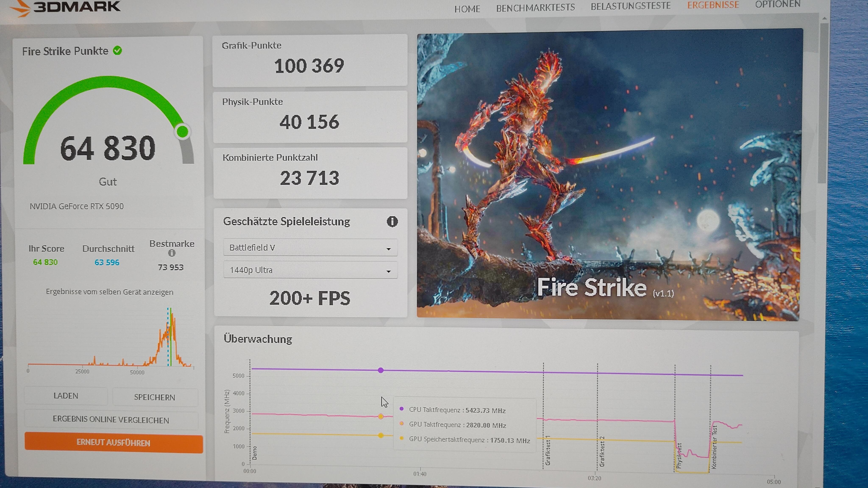Click the orange ERNEUT AUSFÜHREN button
The width and height of the screenshot is (868, 488).
click(114, 442)
